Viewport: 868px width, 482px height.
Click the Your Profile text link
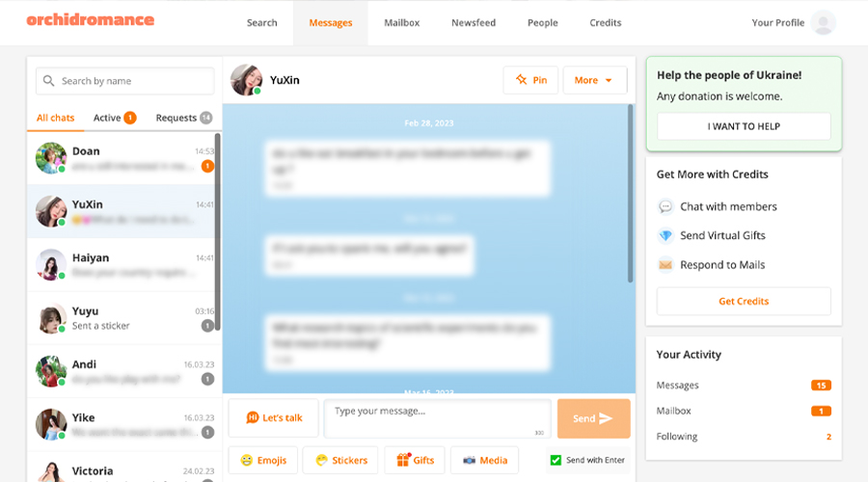(x=777, y=23)
